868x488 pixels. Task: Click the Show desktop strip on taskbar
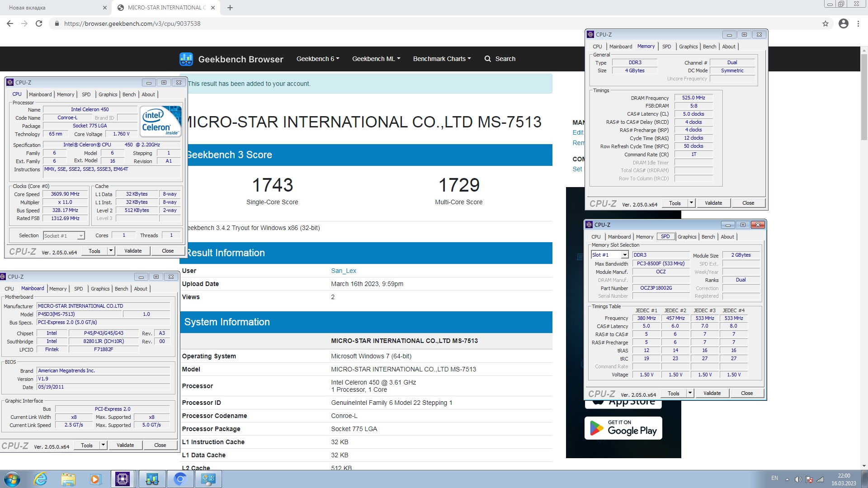tap(864, 479)
